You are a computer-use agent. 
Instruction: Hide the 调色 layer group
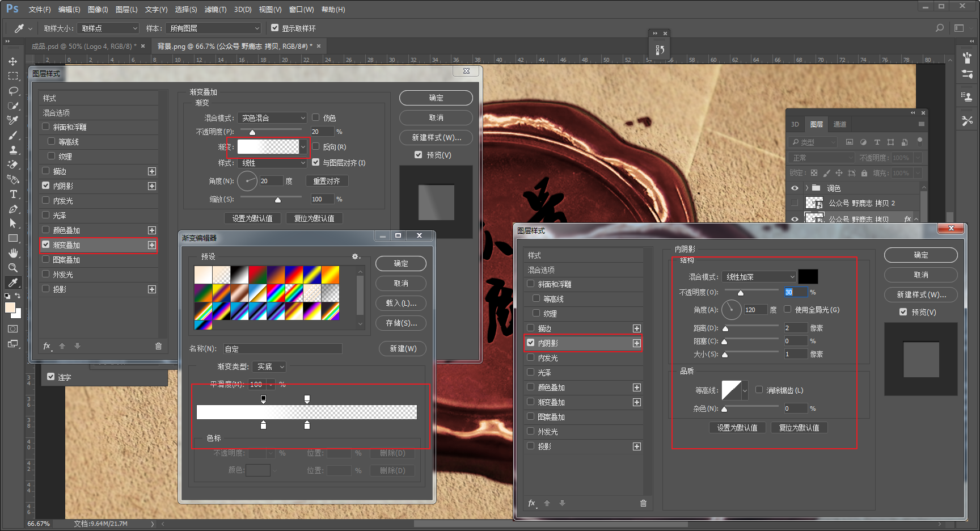pyautogui.click(x=795, y=188)
